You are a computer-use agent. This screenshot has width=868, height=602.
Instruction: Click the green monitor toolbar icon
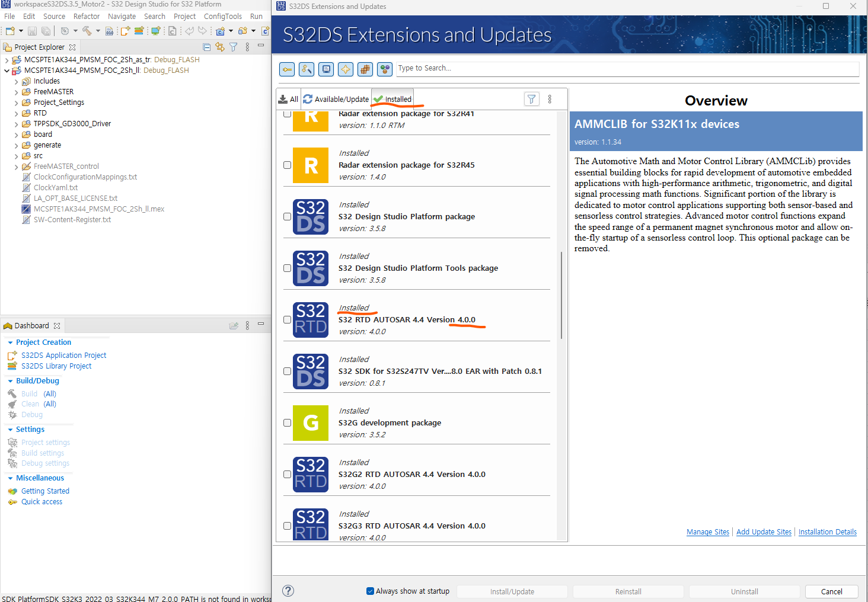(155, 31)
